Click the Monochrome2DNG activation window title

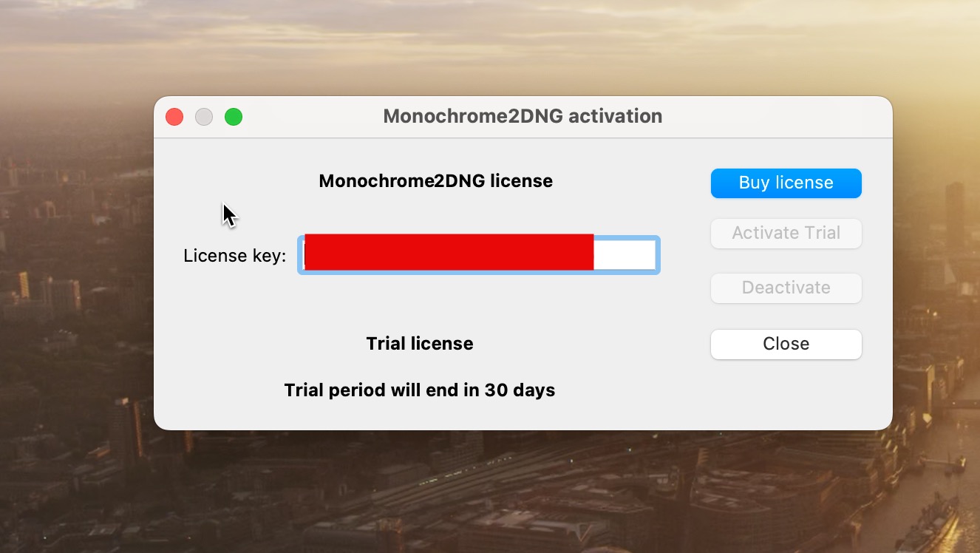[x=522, y=117]
